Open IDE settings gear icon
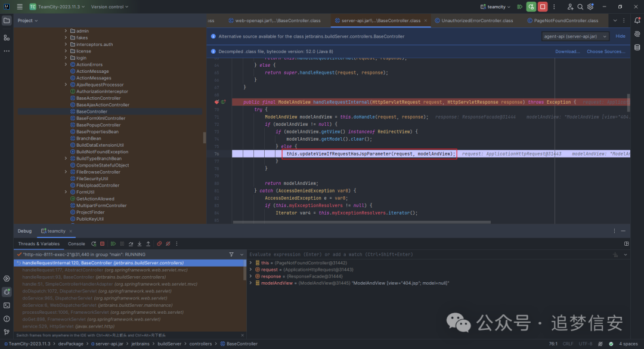 590,7
